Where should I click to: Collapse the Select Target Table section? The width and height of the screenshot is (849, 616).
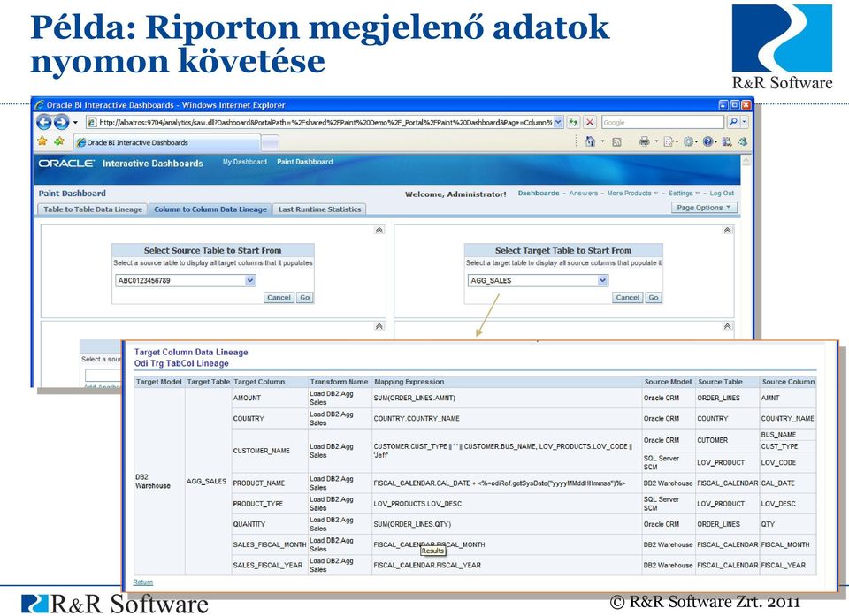pos(727,230)
